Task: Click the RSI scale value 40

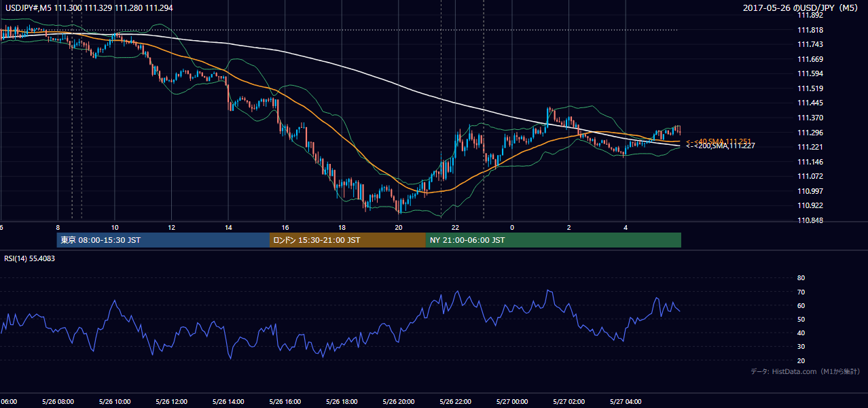Action: [x=801, y=333]
